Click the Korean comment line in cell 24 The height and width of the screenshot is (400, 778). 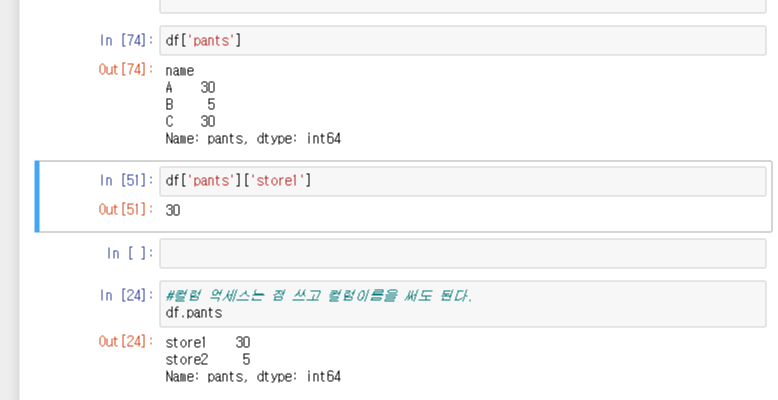click(x=319, y=296)
